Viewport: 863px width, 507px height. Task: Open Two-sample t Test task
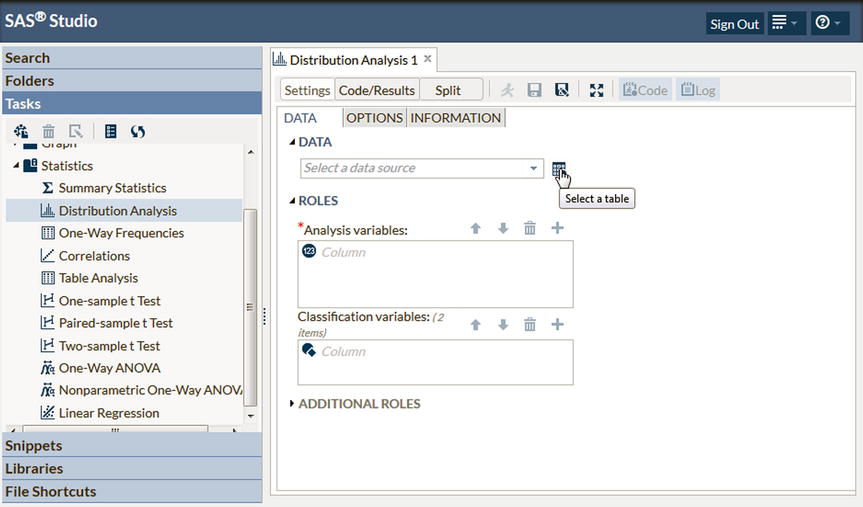click(x=109, y=346)
